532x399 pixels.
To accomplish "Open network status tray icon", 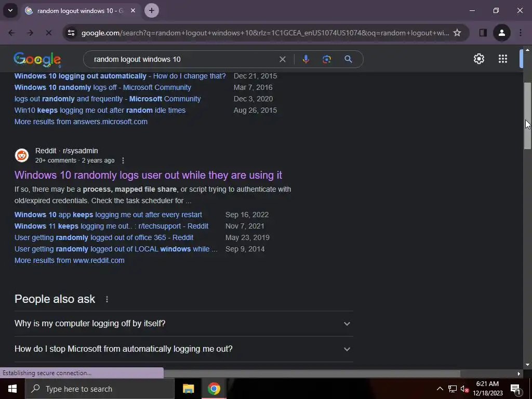I will (x=453, y=389).
